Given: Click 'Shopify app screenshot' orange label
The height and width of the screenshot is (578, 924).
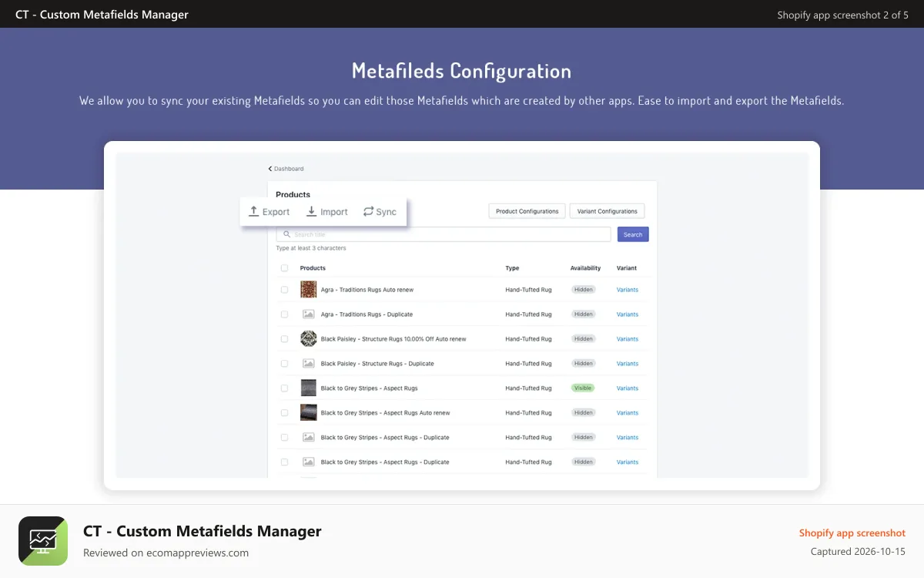Looking at the screenshot, I should (852, 533).
